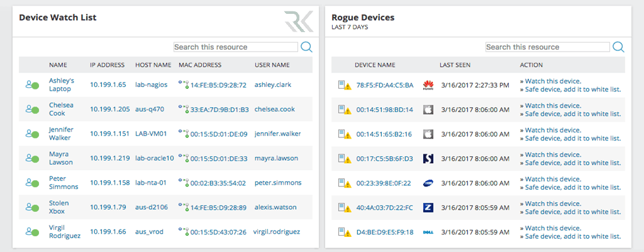Click the user status icon for Ashley's Laptop
Image resolution: width=644 pixels, height=252 pixels.
[32, 84]
